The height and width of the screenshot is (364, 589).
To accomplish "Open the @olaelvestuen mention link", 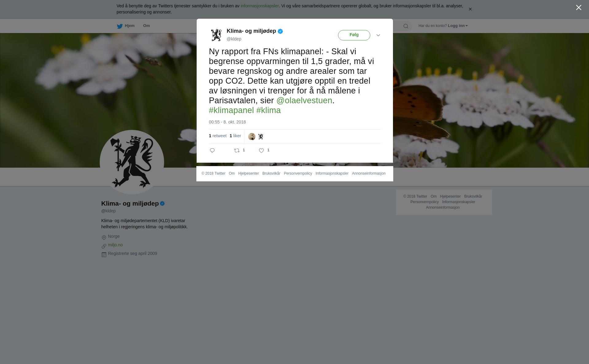I will click(x=304, y=100).
